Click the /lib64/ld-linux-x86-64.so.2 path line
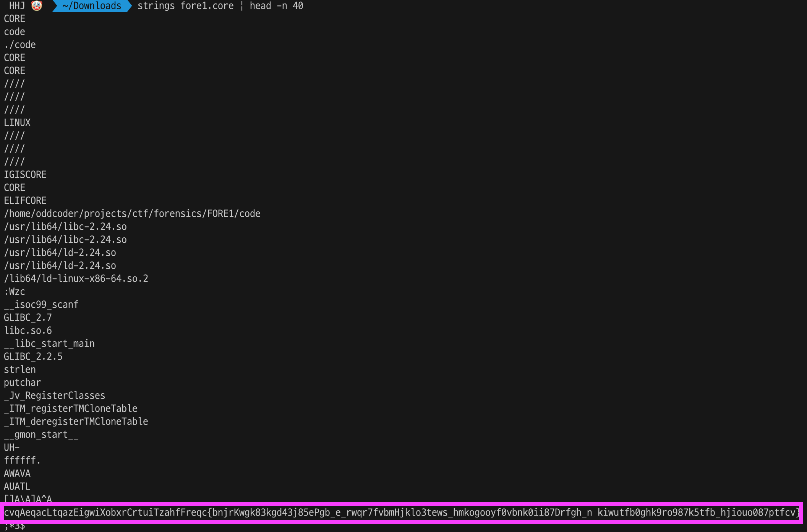Viewport: 807px width, 532px height. coord(76,279)
